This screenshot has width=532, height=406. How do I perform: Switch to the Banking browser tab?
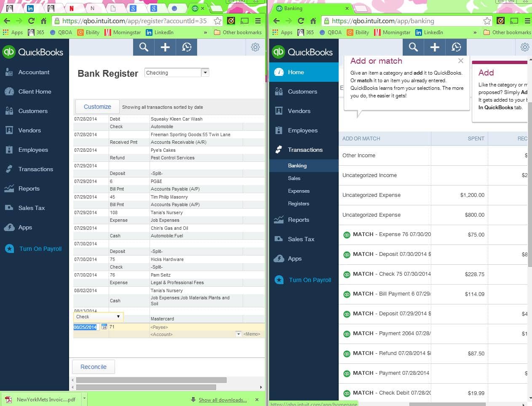pyautogui.click(x=312, y=8)
